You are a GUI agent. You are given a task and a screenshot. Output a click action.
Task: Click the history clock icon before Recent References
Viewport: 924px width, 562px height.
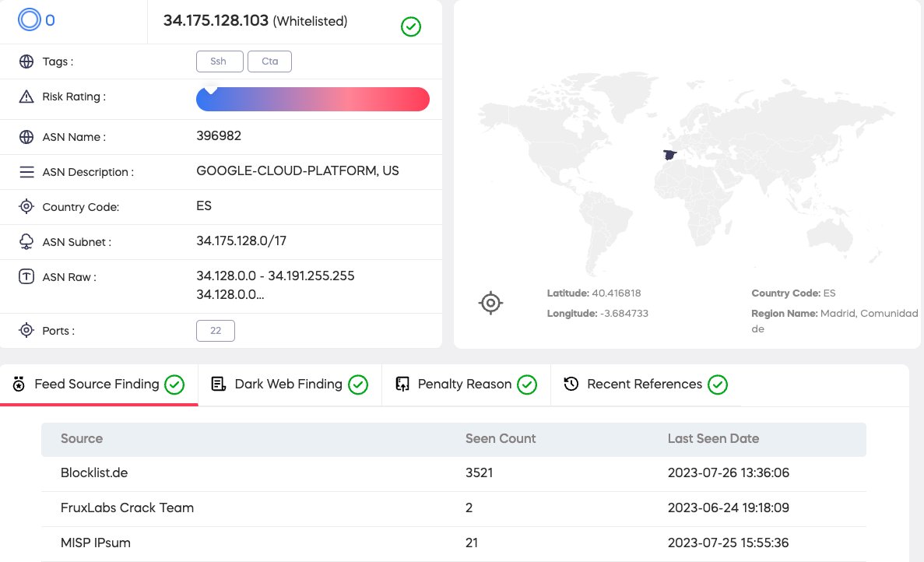pos(571,384)
